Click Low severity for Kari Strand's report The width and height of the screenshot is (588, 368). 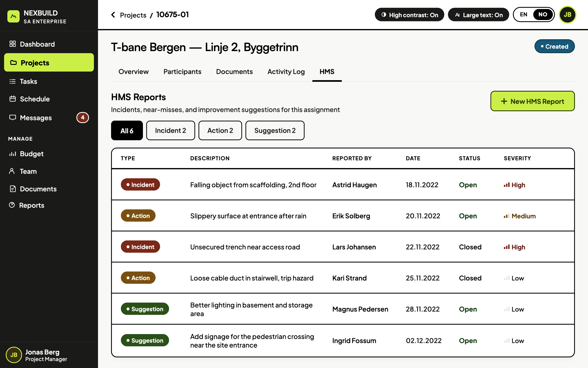click(514, 278)
